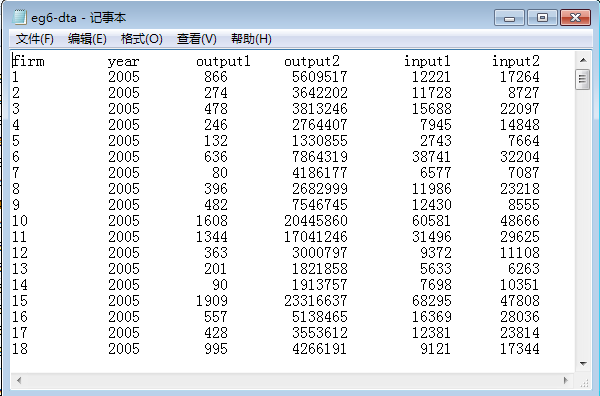Click the value 28036
This screenshot has height=396, width=600.
520,317
